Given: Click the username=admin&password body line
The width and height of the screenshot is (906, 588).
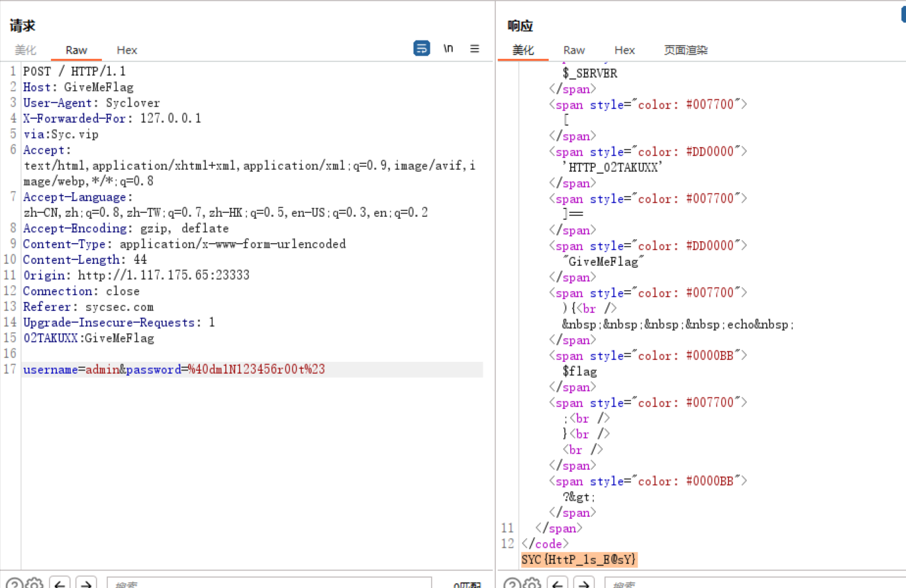Looking at the screenshot, I should pos(174,369).
